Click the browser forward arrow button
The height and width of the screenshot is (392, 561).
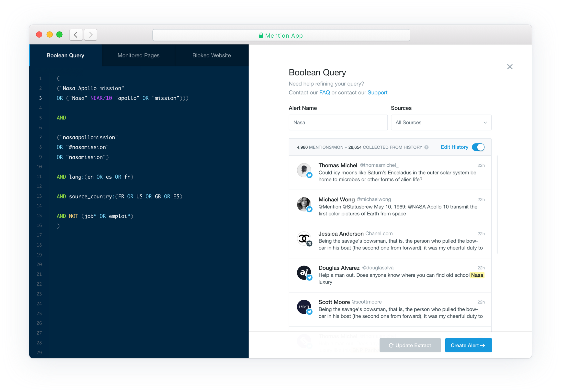tap(91, 35)
